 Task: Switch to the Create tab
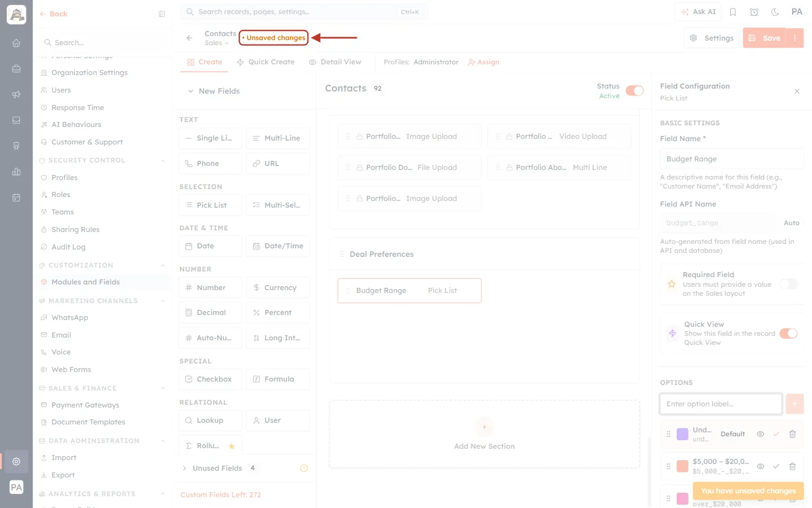pos(205,62)
